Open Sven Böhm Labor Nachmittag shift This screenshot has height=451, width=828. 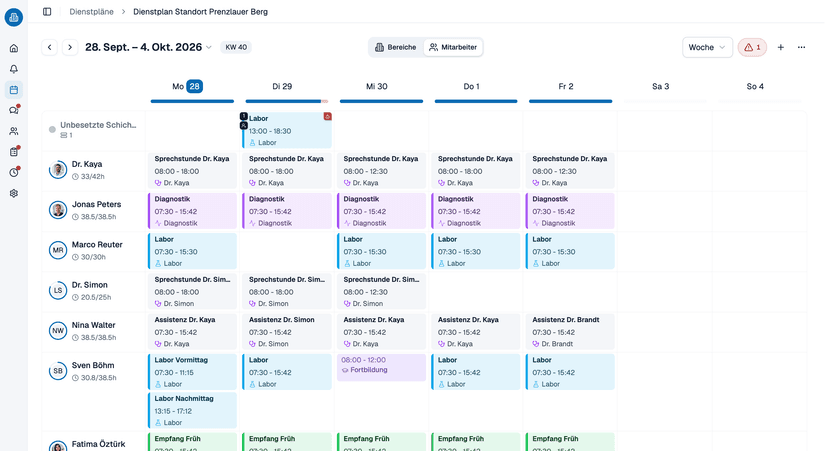click(x=192, y=410)
